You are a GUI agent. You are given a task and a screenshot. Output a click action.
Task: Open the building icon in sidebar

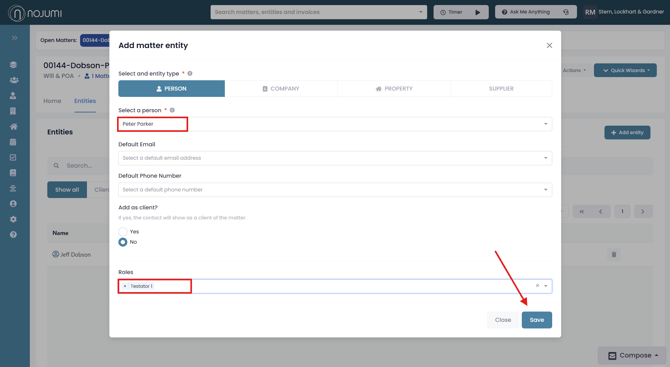click(13, 111)
